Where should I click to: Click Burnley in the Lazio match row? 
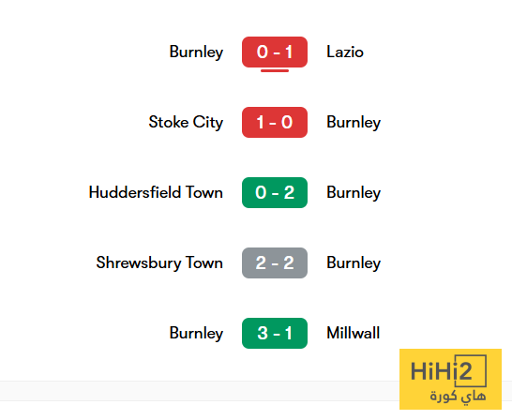196,52
